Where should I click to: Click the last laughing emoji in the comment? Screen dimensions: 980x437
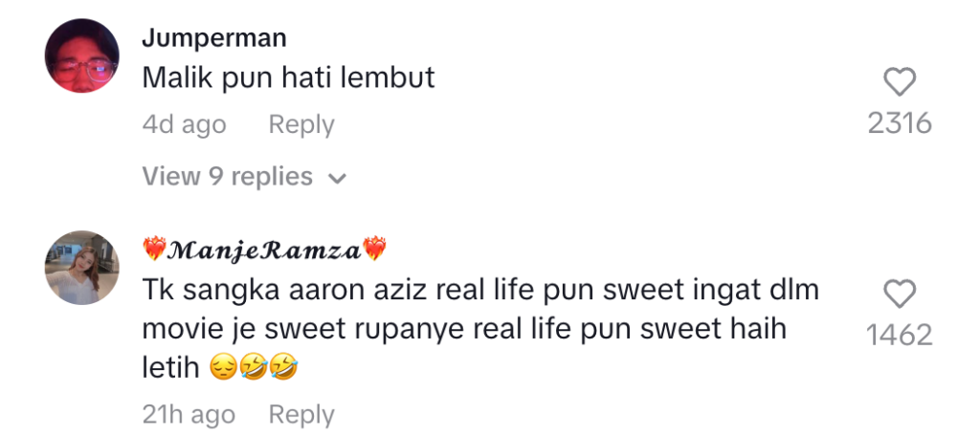pyautogui.click(x=283, y=369)
